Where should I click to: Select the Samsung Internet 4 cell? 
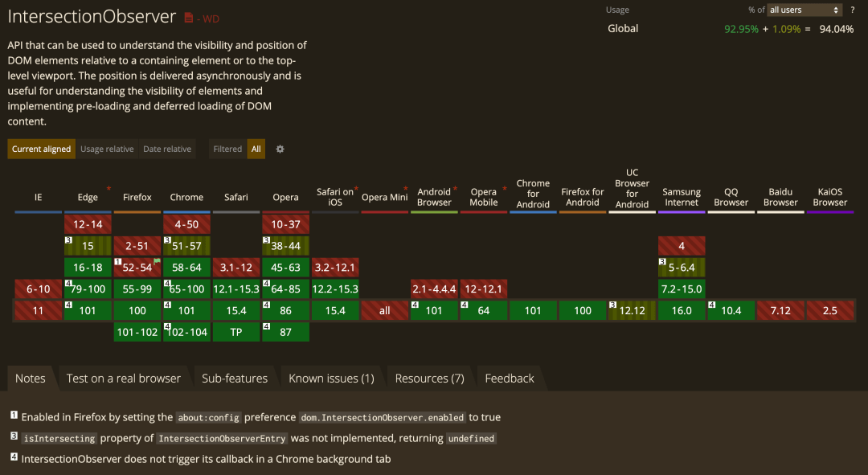pos(682,246)
